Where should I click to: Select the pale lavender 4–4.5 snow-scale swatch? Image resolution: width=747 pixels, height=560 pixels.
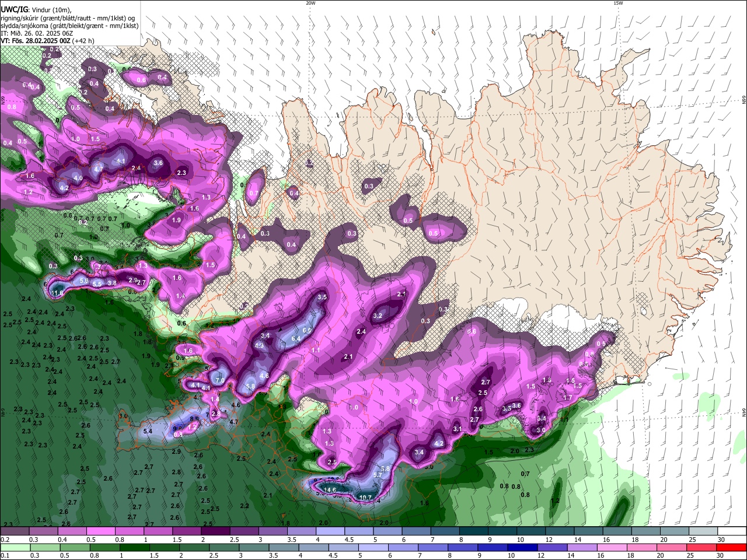click(330, 531)
